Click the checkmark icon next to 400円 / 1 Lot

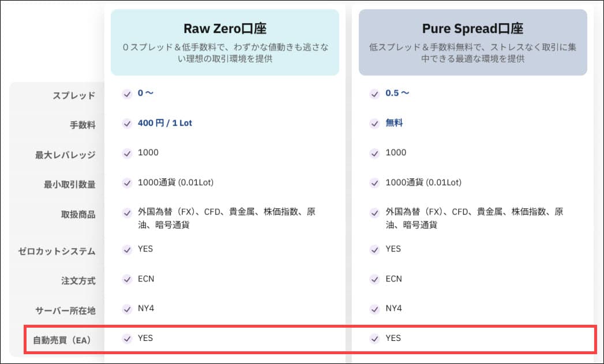[127, 123]
